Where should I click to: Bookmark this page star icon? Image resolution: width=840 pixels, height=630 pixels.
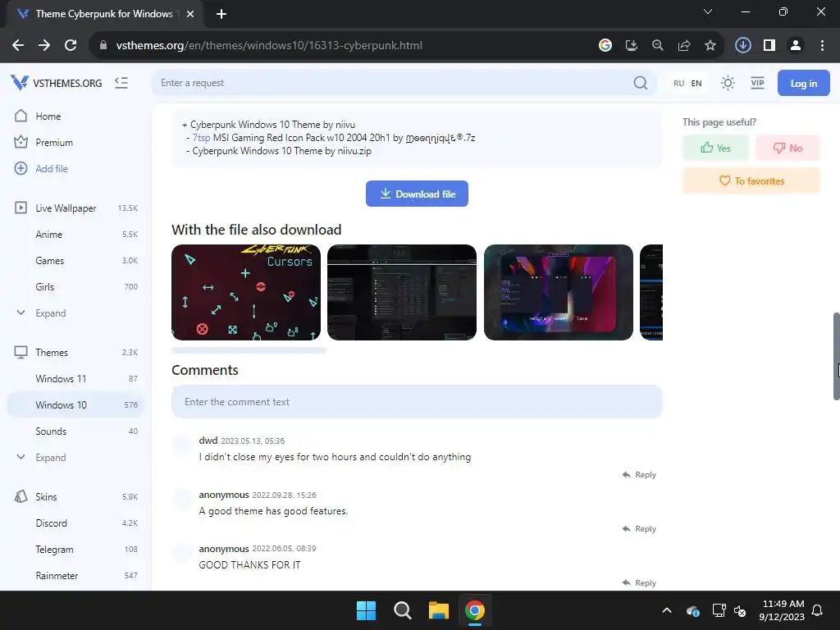710,46
